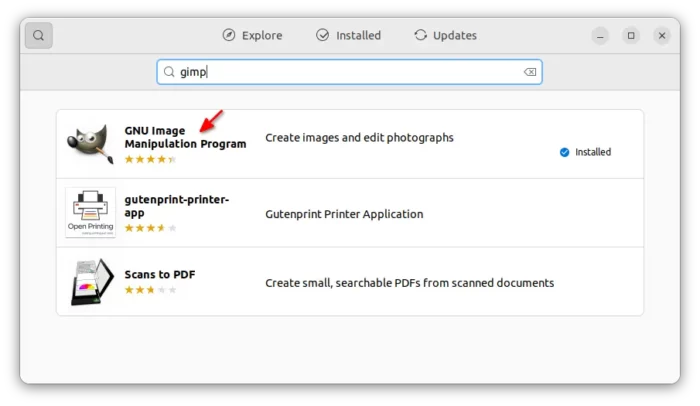Click 'Create small, searchable PDFs' description

(x=409, y=283)
